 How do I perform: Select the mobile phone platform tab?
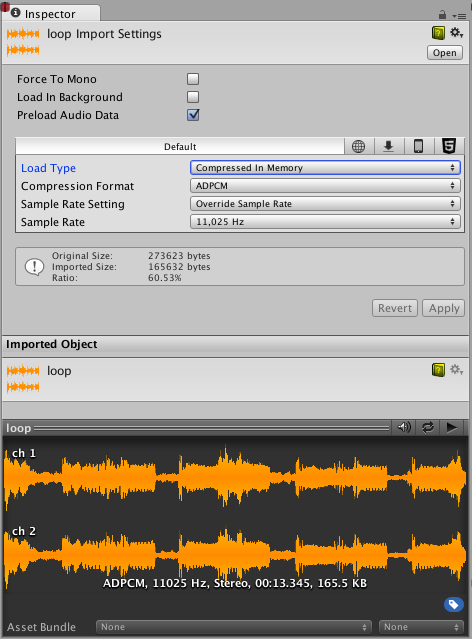(x=419, y=146)
